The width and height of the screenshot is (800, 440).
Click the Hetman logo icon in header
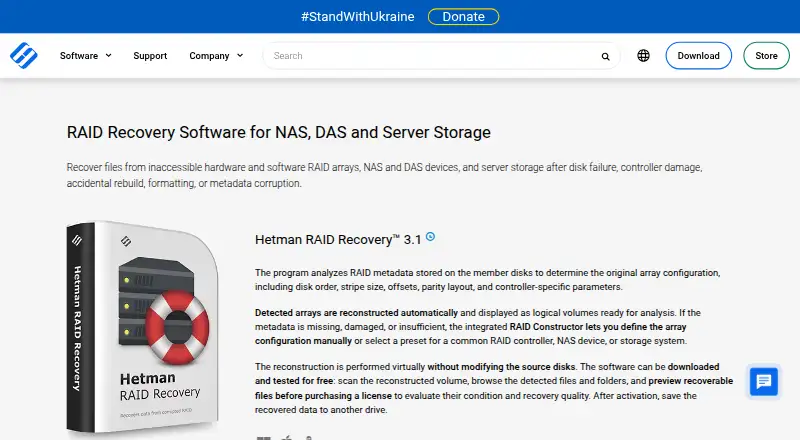click(x=23, y=55)
